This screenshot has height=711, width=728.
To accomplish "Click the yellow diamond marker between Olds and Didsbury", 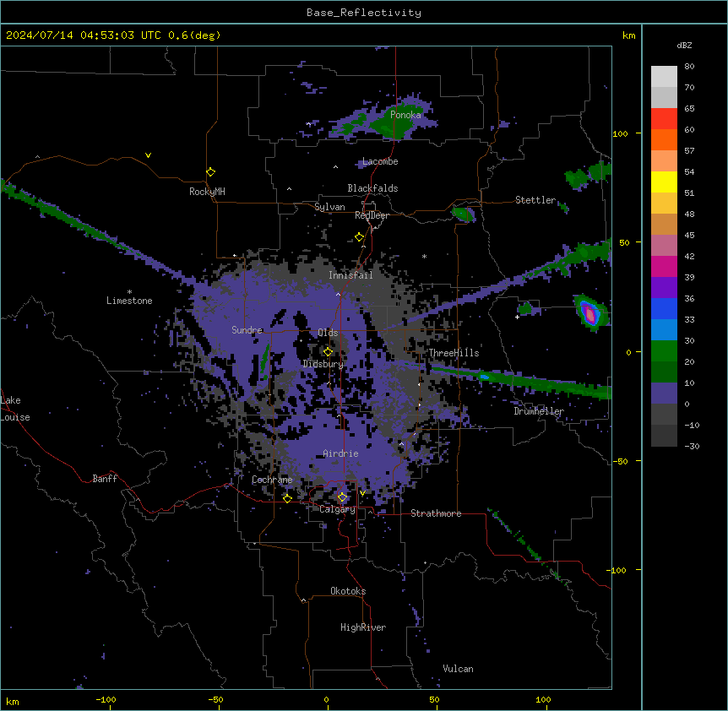I will pyautogui.click(x=328, y=352).
